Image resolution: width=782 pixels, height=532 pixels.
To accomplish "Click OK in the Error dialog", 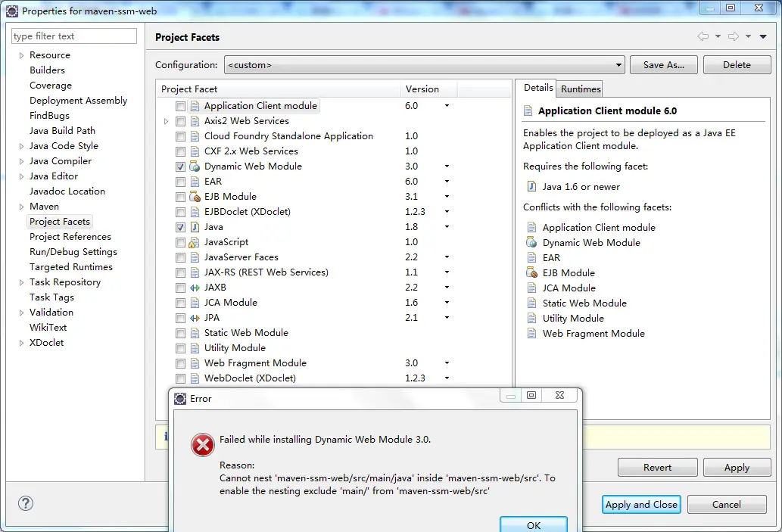I will pos(534,524).
